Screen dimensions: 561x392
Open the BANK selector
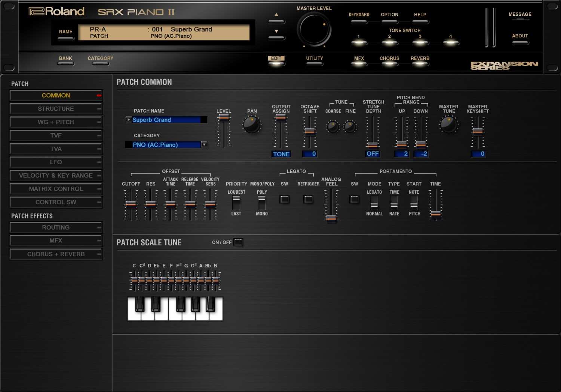(x=65, y=63)
